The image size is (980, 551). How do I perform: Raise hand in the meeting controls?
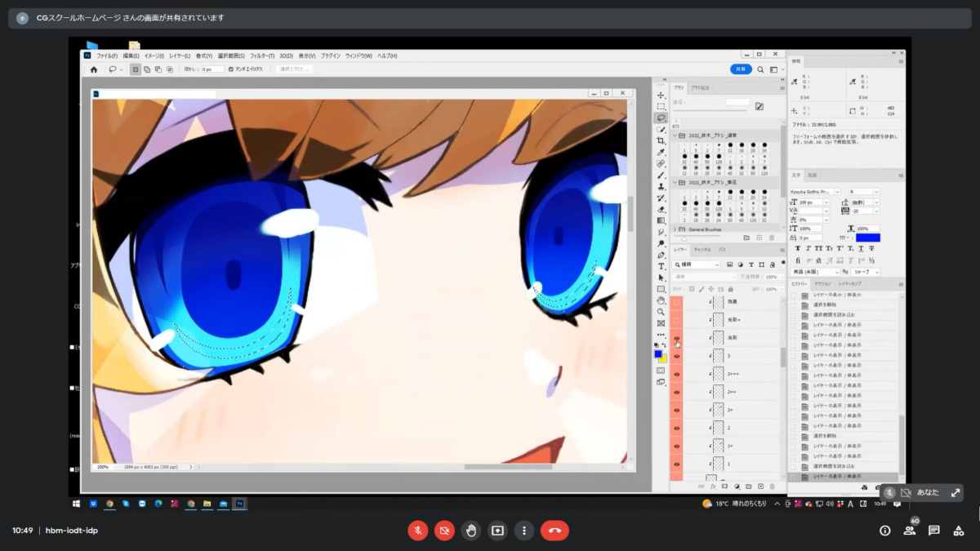tap(471, 531)
